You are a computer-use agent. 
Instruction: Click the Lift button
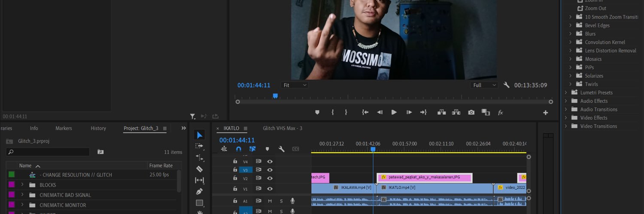click(441, 112)
